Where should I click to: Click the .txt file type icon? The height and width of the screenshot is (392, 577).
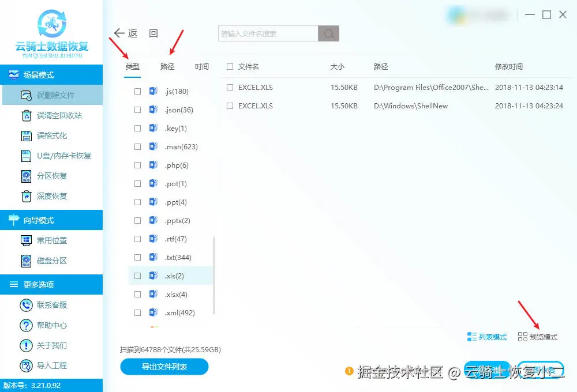pos(153,257)
